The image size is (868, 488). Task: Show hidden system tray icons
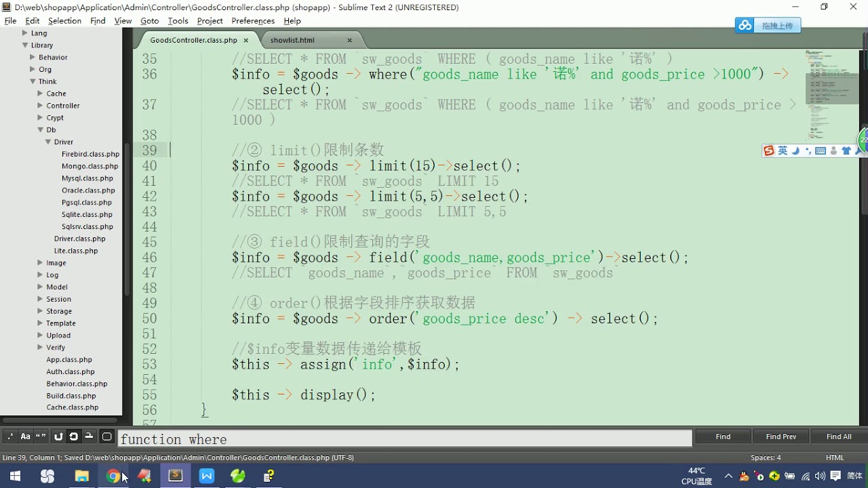[728, 476]
